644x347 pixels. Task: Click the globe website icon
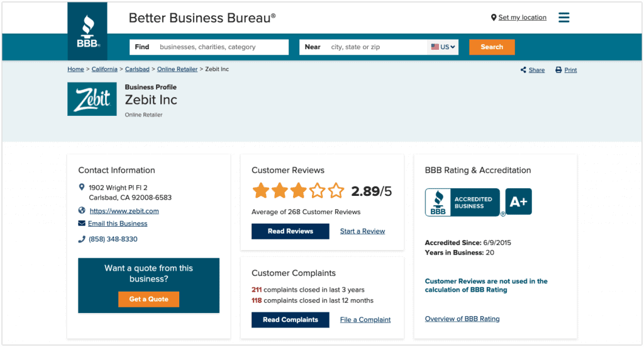82,210
